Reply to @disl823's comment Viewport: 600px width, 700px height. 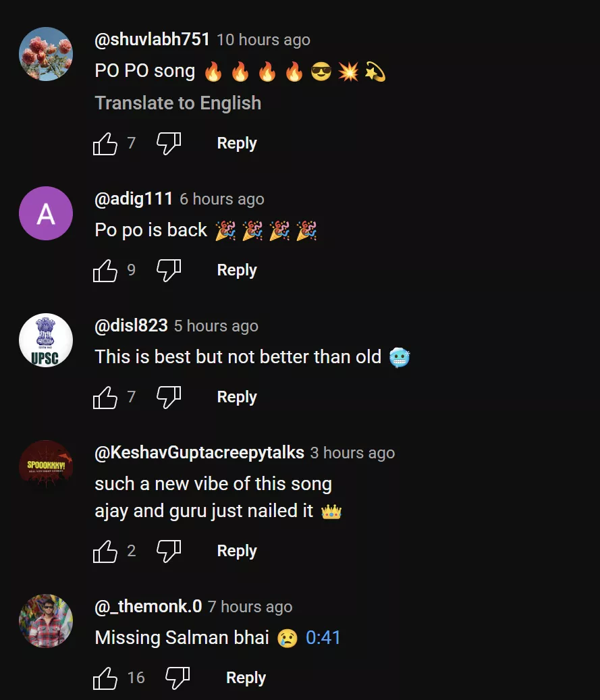pos(237,397)
